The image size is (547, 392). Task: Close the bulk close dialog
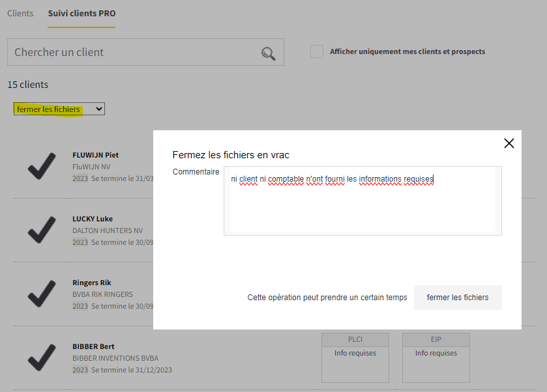point(509,143)
